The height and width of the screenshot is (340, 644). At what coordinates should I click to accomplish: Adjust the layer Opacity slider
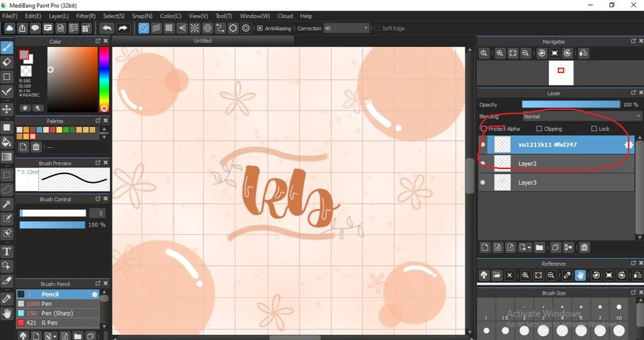coord(571,105)
